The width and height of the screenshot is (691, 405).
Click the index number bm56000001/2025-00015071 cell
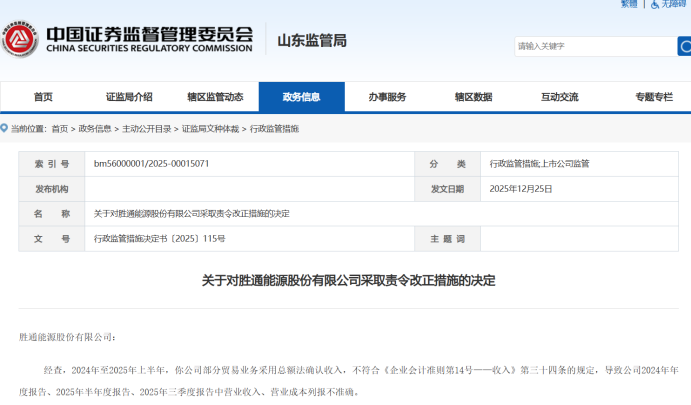(151, 163)
